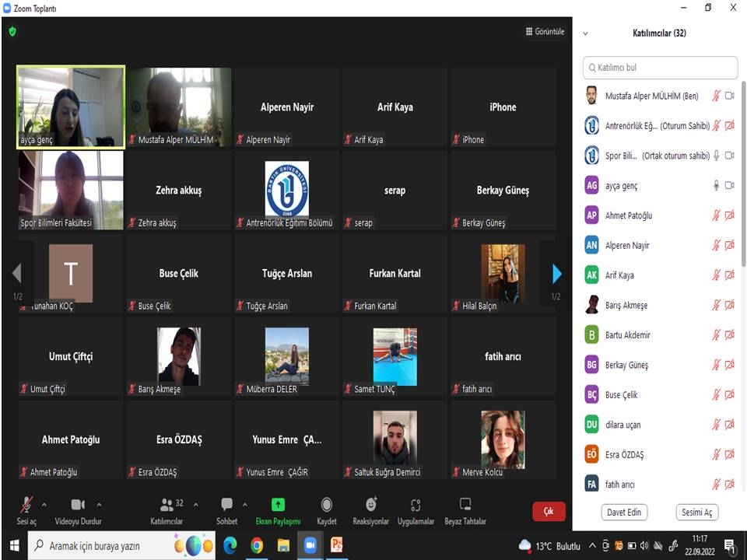Click the Katılımcı bul search field
Viewport: 747px width, 560px height.
click(x=660, y=68)
